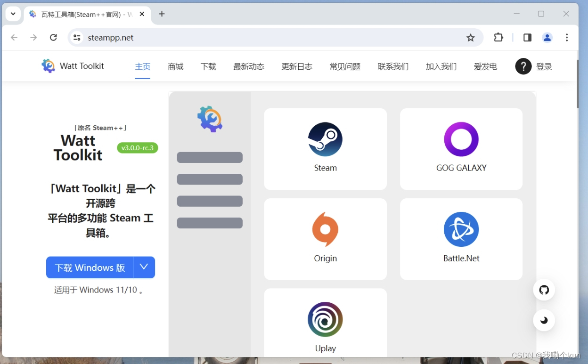Open a new browser tab

(162, 14)
